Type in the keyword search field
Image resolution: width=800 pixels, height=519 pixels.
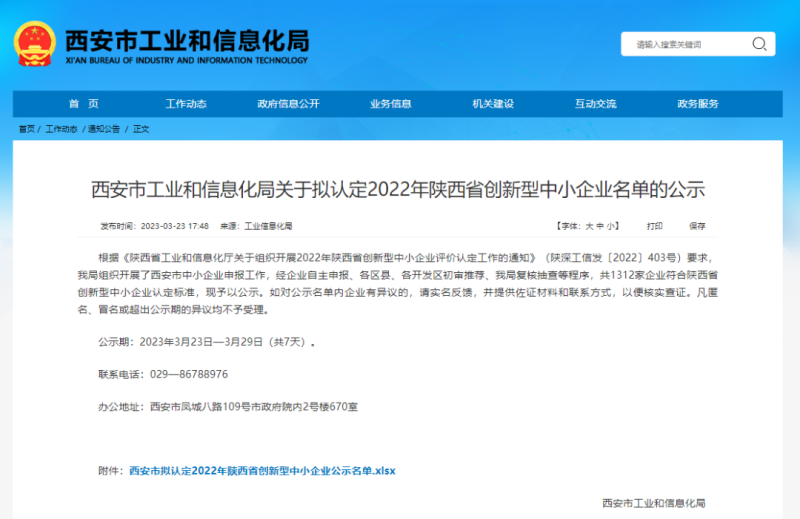tap(685, 44)
